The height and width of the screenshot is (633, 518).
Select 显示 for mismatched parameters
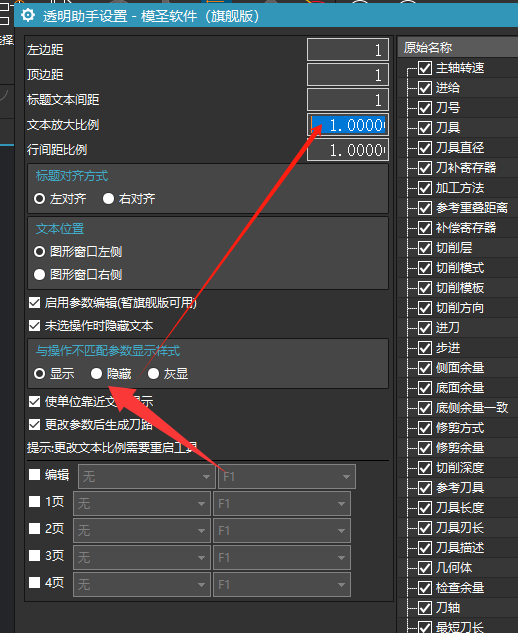[x=40, y=373]
